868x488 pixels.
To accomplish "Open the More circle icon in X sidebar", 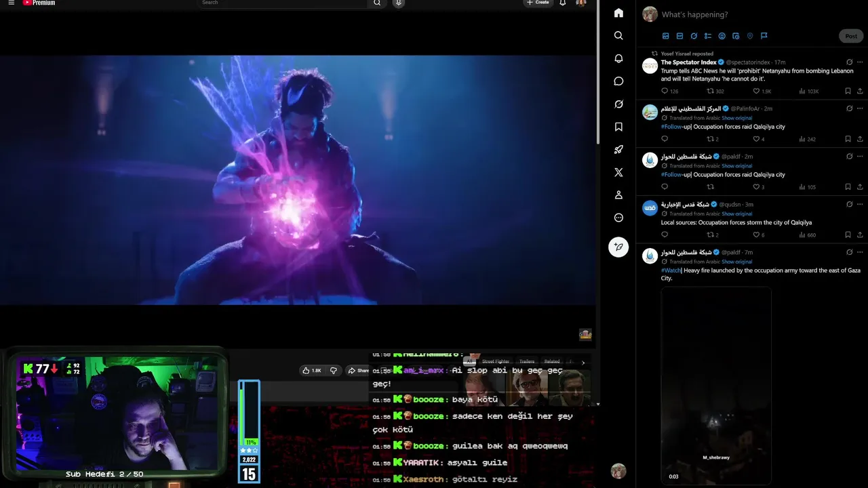I will (x=618, y=218).
